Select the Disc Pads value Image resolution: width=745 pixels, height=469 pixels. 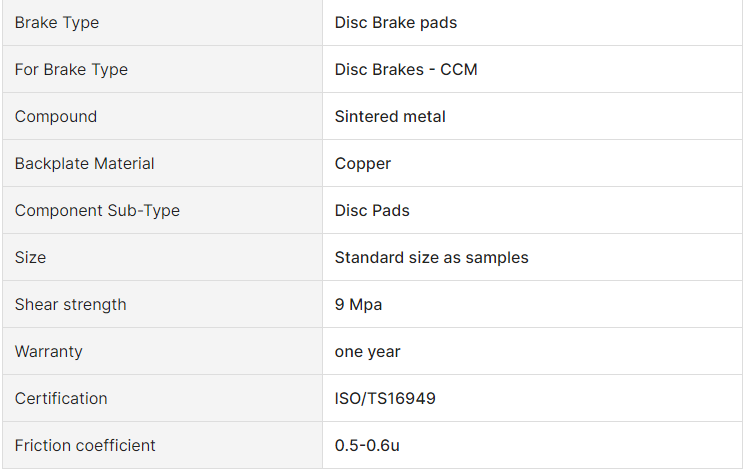coord(372,211)
